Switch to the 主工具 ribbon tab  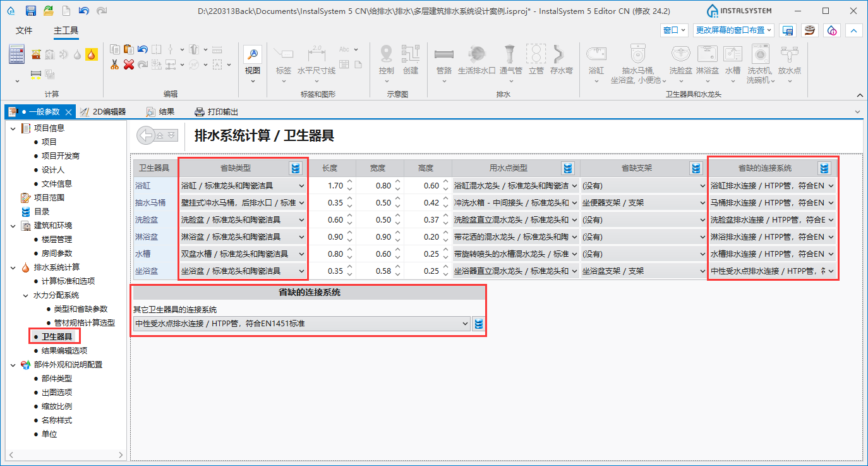coord(66,30)
